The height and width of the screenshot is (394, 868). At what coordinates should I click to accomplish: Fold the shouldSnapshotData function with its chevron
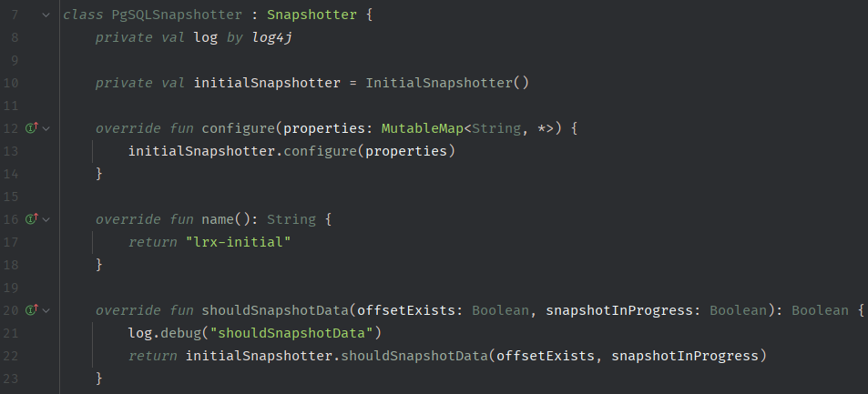(46, 309)
